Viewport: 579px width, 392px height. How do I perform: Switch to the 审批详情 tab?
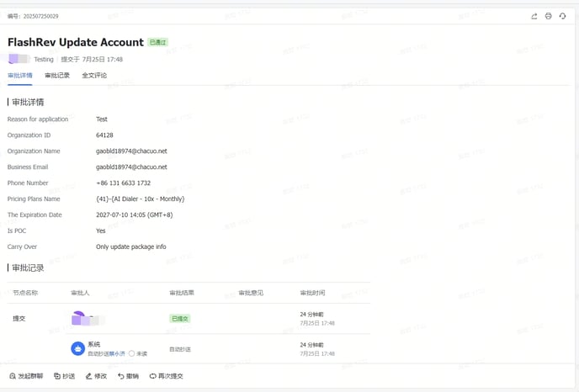20,76
